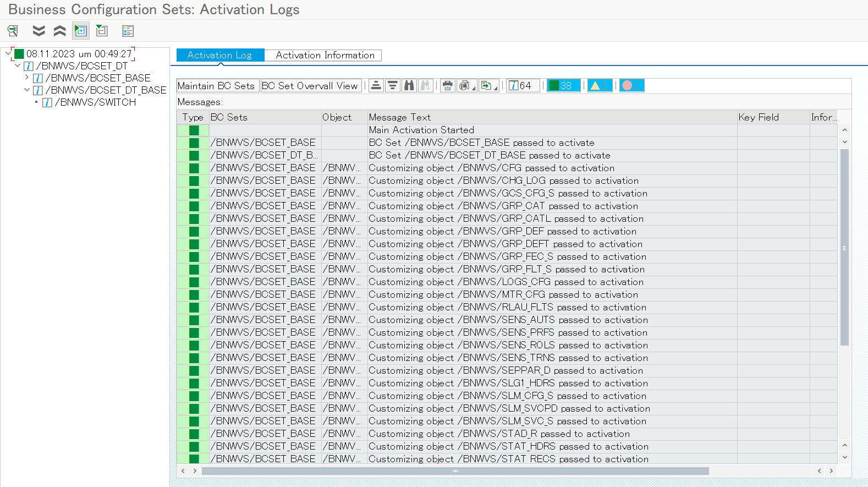The width and height of the screenshot is (868, 487).
Task: Toggle the information messages filter showing 64
Action: pyautogui.click(x=521, y=85)
